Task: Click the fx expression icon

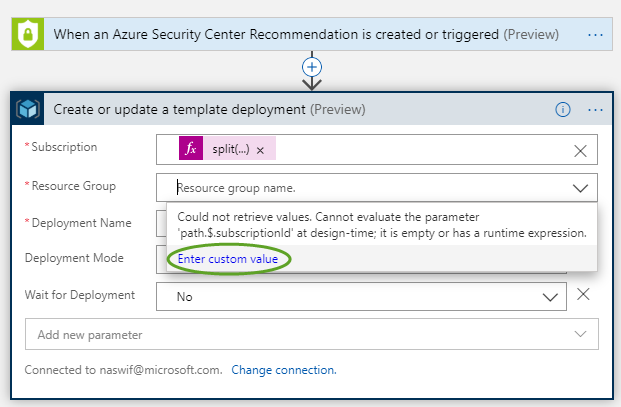Action: [x=191, y=148]
